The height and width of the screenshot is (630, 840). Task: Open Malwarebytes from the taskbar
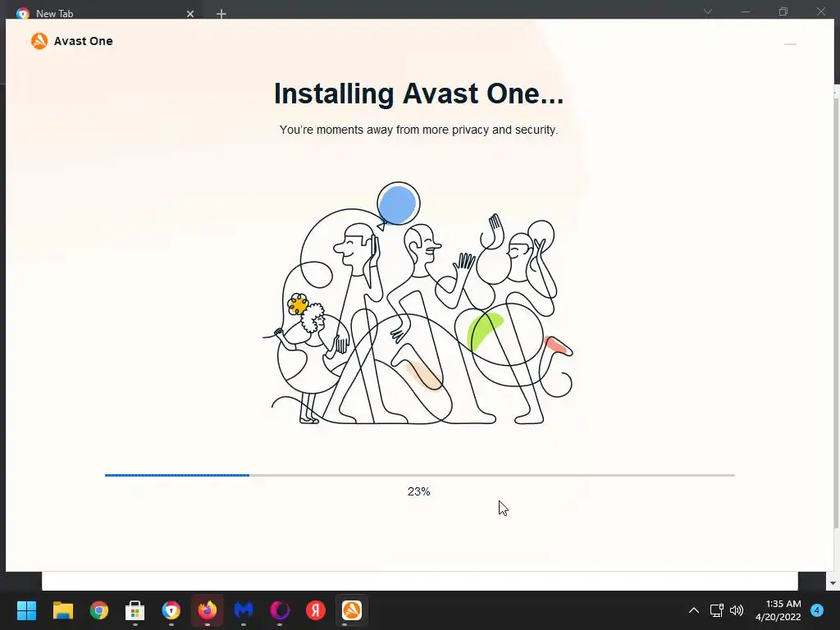tap(244, 610)
